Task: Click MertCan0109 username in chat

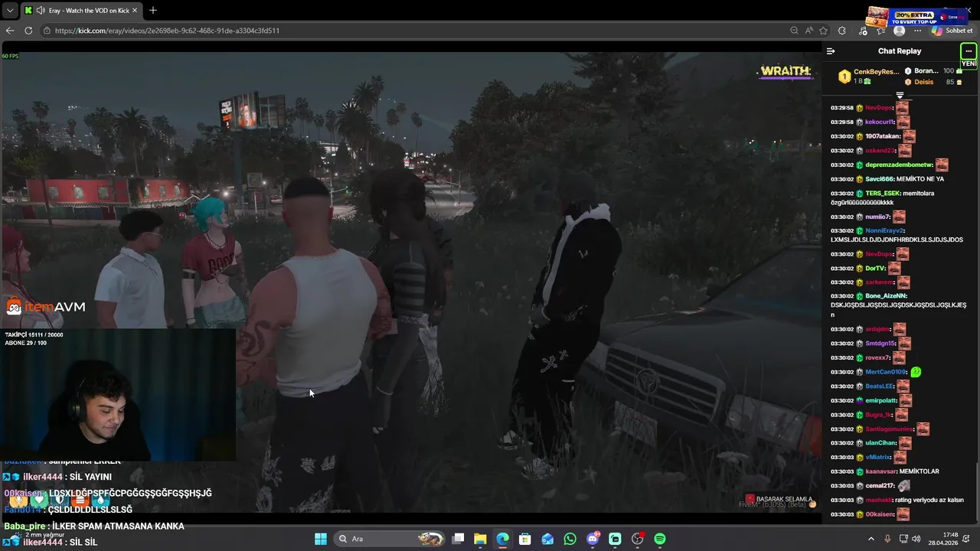Action: [887, 372]
